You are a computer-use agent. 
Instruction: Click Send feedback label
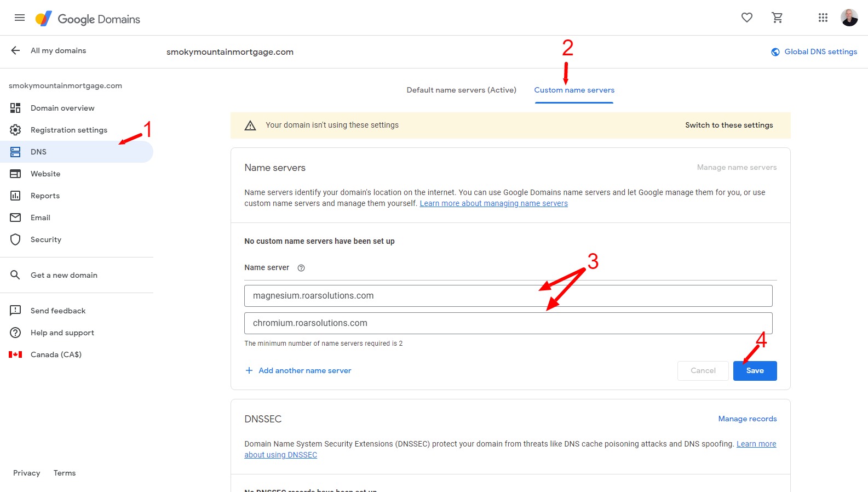tap(58, 311)
